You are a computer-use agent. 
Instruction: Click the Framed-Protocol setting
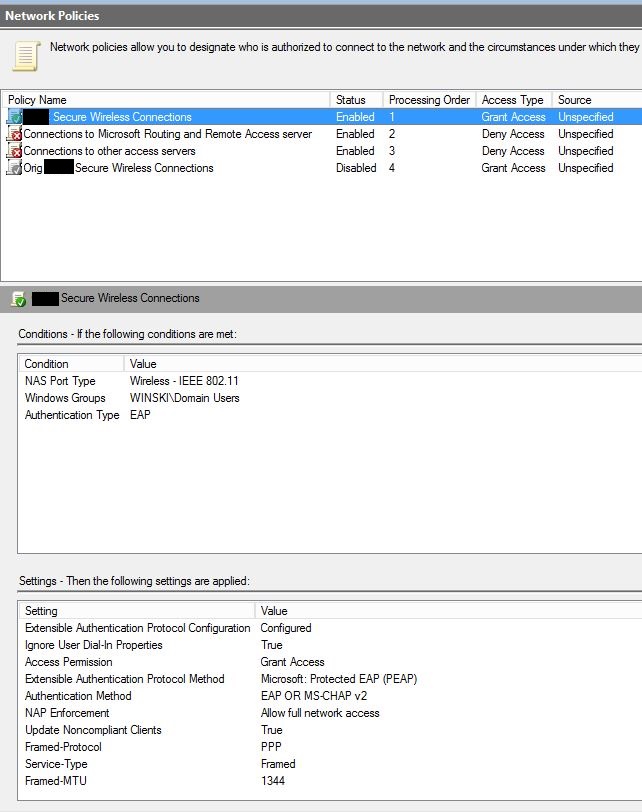63,747
